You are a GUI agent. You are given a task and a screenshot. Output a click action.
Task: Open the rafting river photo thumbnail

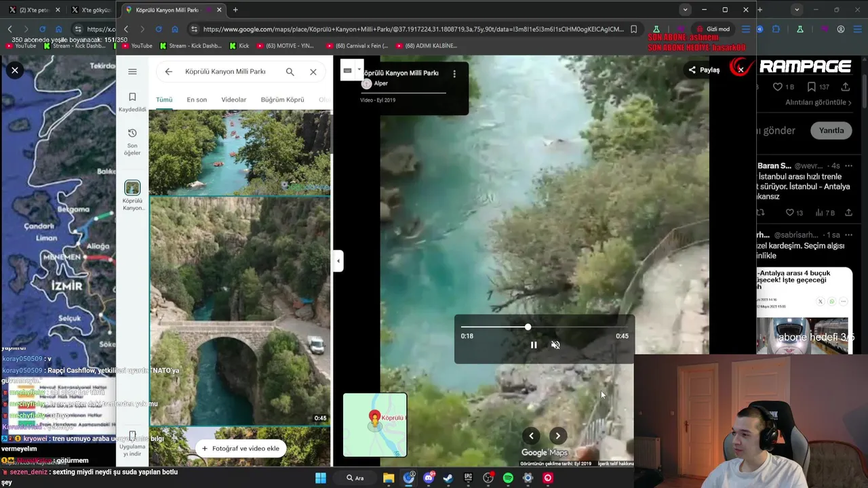[x=240, y=152]
